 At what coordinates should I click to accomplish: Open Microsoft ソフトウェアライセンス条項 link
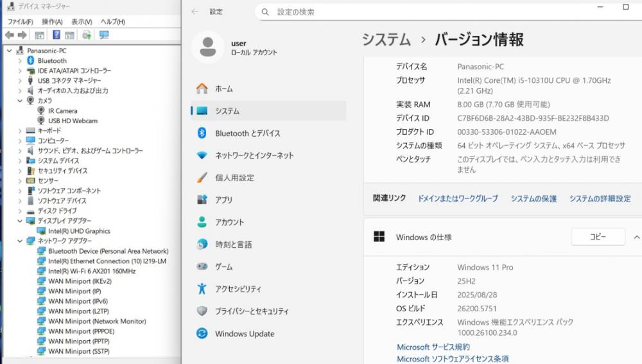[453, 359]
